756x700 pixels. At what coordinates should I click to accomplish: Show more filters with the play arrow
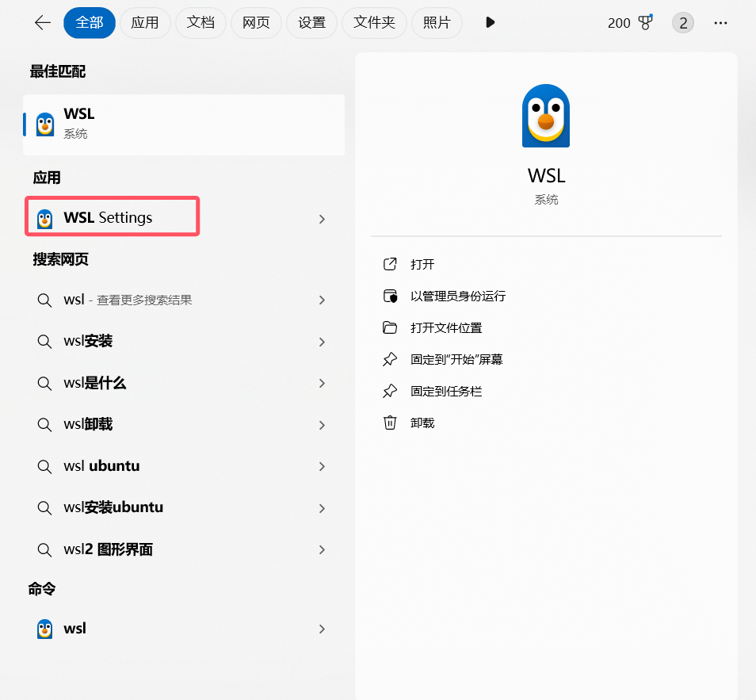491,23
